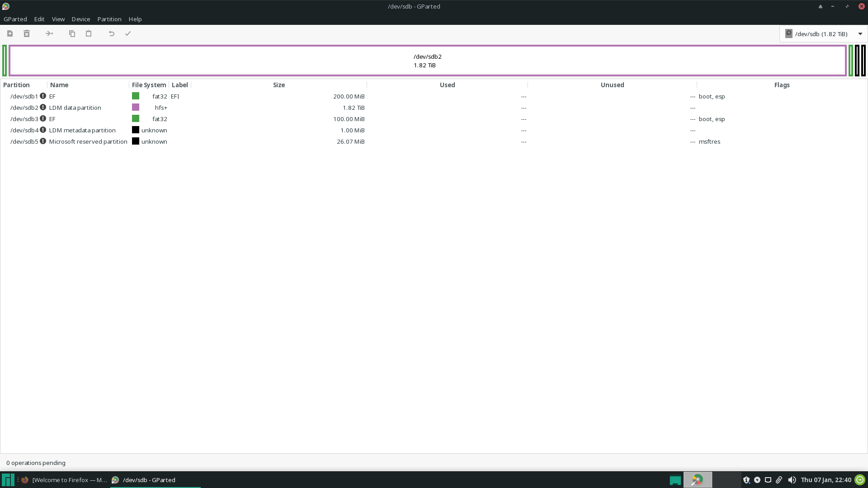Click the Paste partition toolbar icon
Image resolution: width=868 pixels, height=488 pixels.
coord(89,33)
